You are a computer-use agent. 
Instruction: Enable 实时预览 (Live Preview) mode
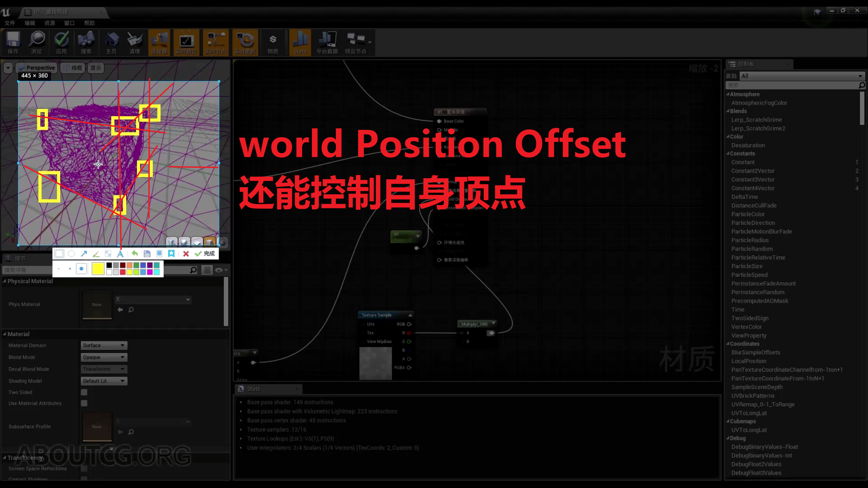coord(186,42)
